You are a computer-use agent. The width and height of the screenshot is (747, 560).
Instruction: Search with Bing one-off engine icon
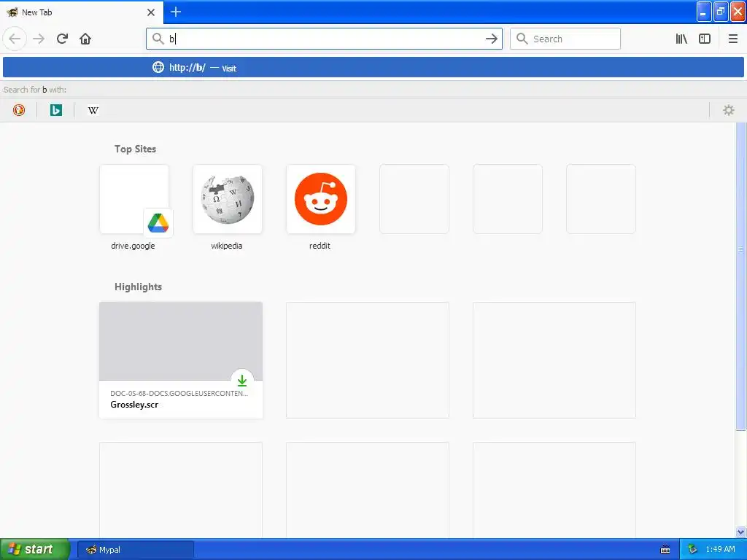[55, 110]
